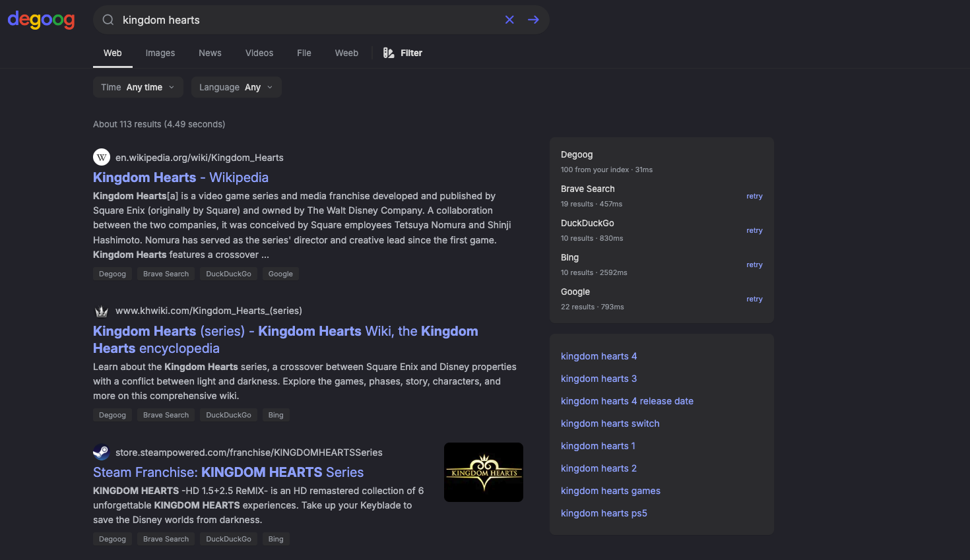
Task: Click en.wikipedia.org URL text
Action: pyautogui.click(x=199, y=158)
